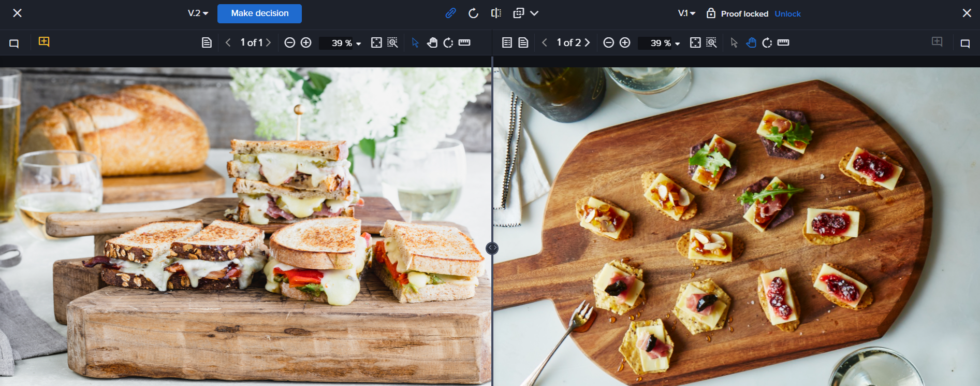Go to previous page in left pane
The height and width of the screenshot is (386, 980).
(228, 42)
